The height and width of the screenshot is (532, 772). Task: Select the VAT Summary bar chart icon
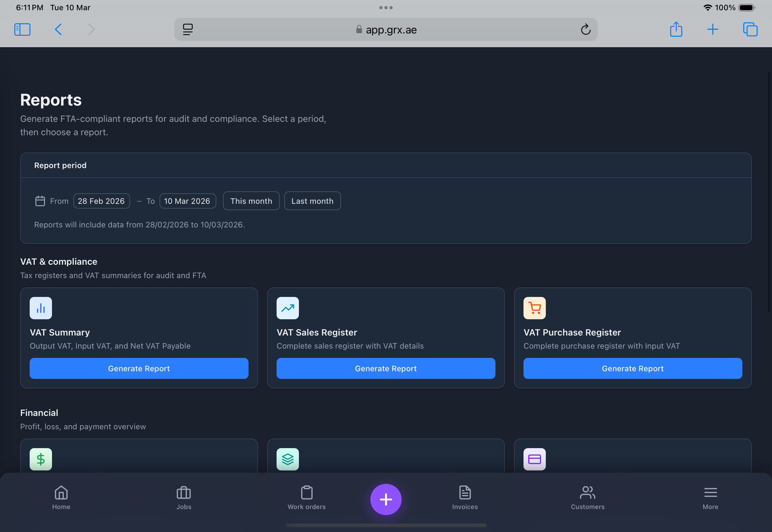click(40, 308)
